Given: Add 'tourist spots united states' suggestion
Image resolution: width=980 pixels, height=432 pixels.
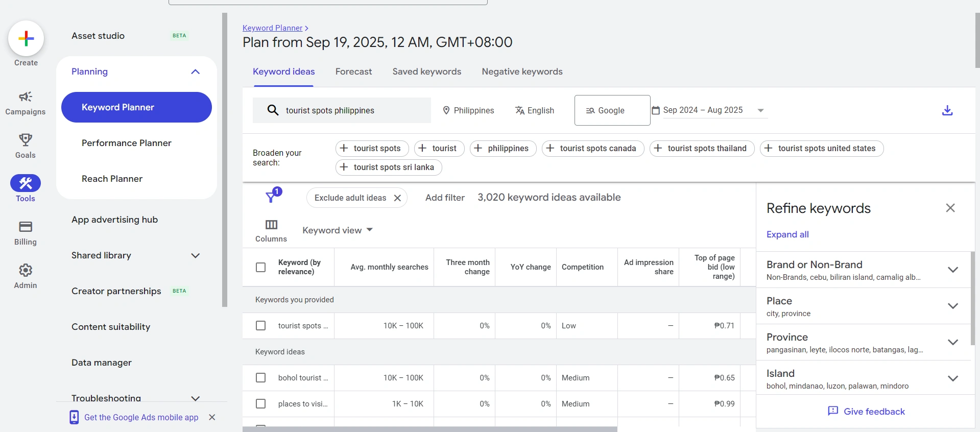Looking at the screenshot, I should [x=822, y=148].
